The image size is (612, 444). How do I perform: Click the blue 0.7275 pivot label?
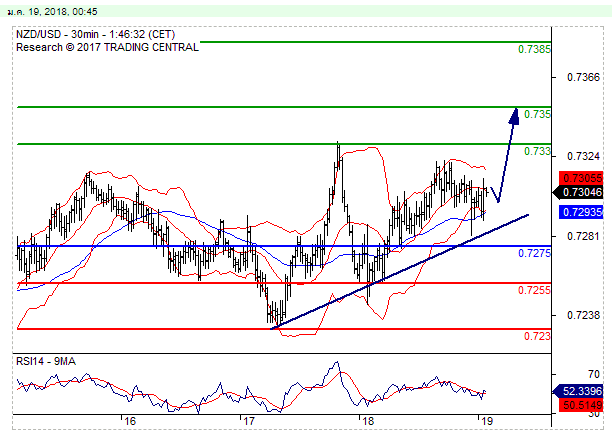pyautogui.click(x=534, y=253)
